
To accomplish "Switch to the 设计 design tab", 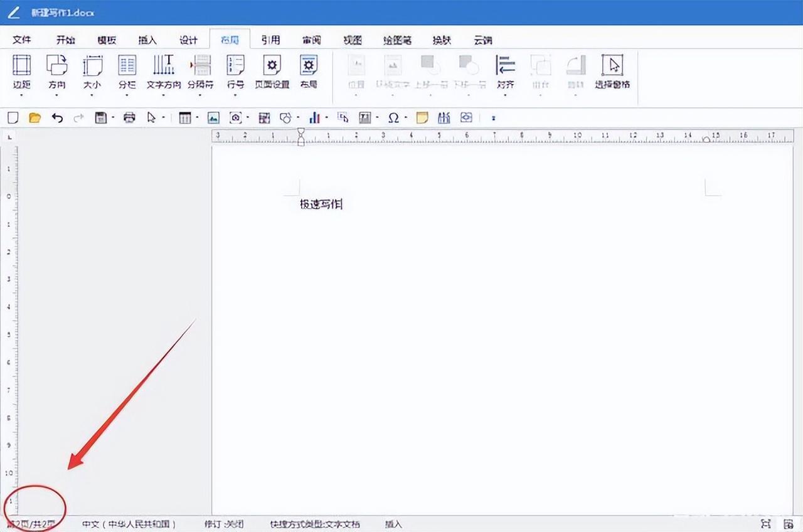I will point(189,40).
